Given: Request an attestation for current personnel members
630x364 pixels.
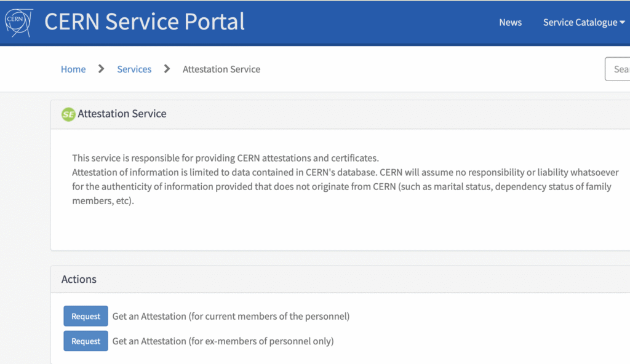Looking at the screenshot, I should point(86,317).
